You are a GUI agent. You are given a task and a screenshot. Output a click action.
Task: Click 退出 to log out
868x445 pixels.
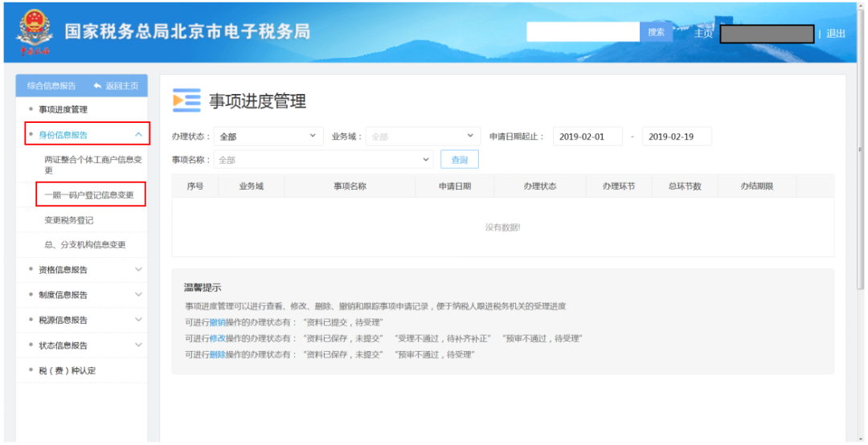[x=835, y=33]
